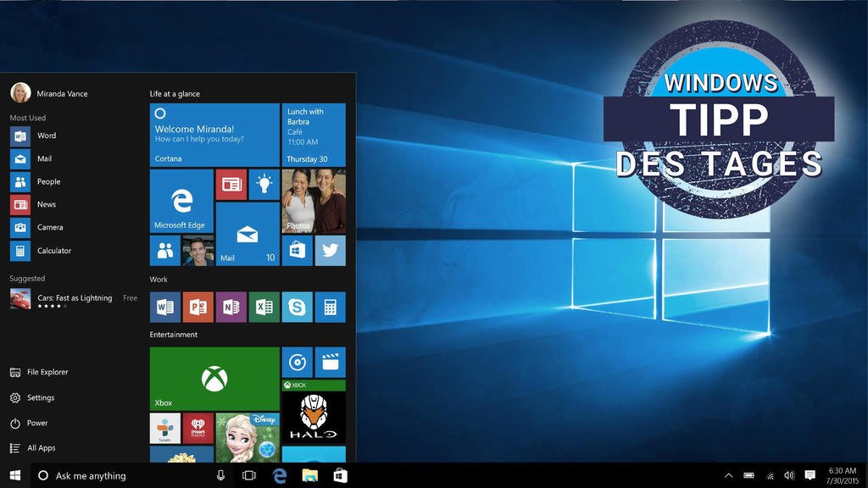The width and height of the screenshot is (868, 488).
Task: Open the calendar tile Lunch with Barbra
Action: point(314,135)
